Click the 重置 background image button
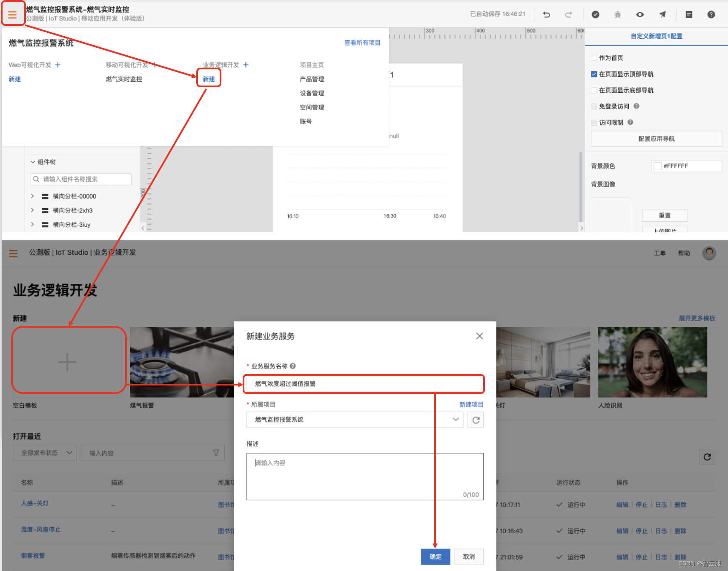Image resolution: width=728 pixels, height=571 pixels. click(x=665, y=215)
